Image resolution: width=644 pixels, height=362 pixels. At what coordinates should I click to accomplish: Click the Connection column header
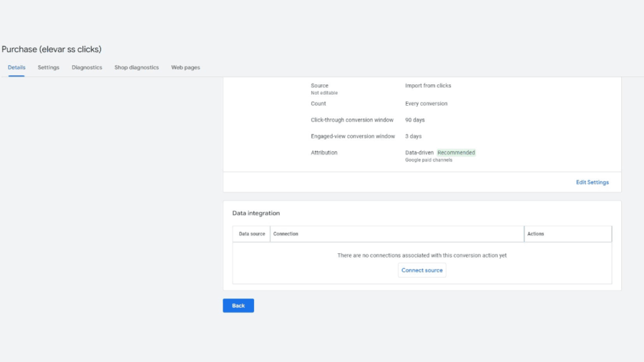tap(397, 234)
